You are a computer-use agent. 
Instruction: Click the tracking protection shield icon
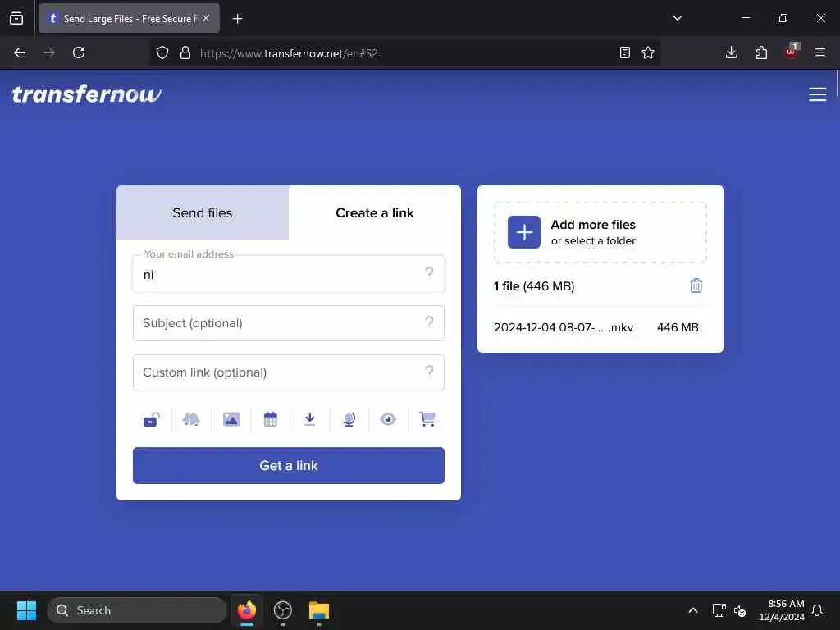click(162, 52)
